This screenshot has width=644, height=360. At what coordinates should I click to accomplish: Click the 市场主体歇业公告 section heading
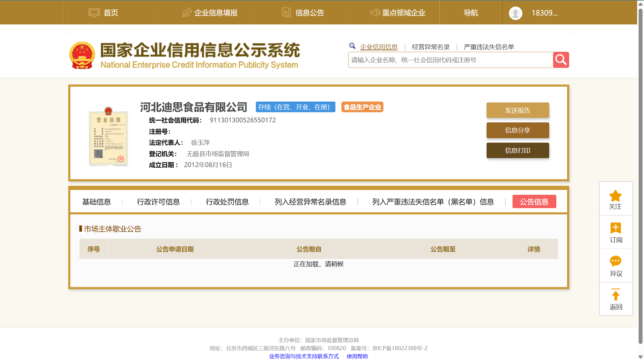click(x=112, y=229)
